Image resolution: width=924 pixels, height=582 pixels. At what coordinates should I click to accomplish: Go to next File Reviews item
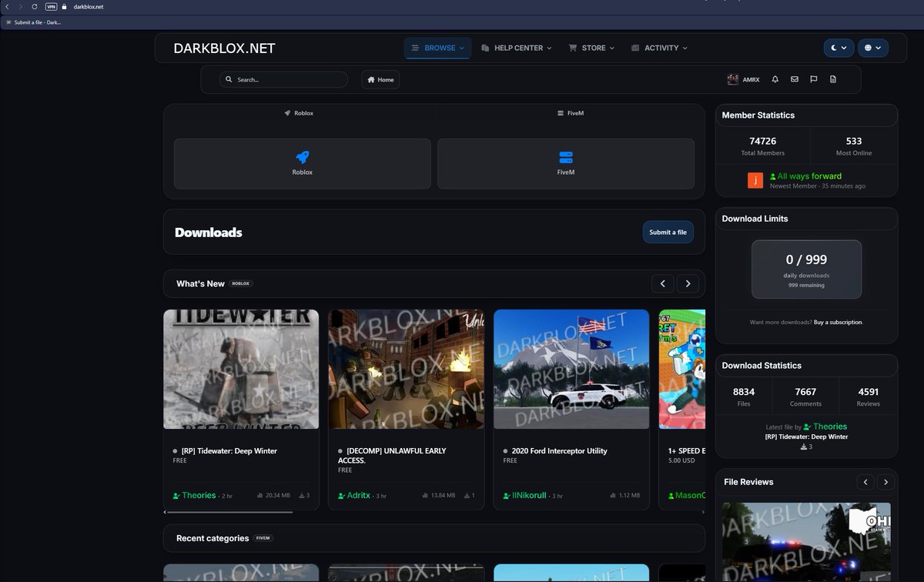coord(886,482)
